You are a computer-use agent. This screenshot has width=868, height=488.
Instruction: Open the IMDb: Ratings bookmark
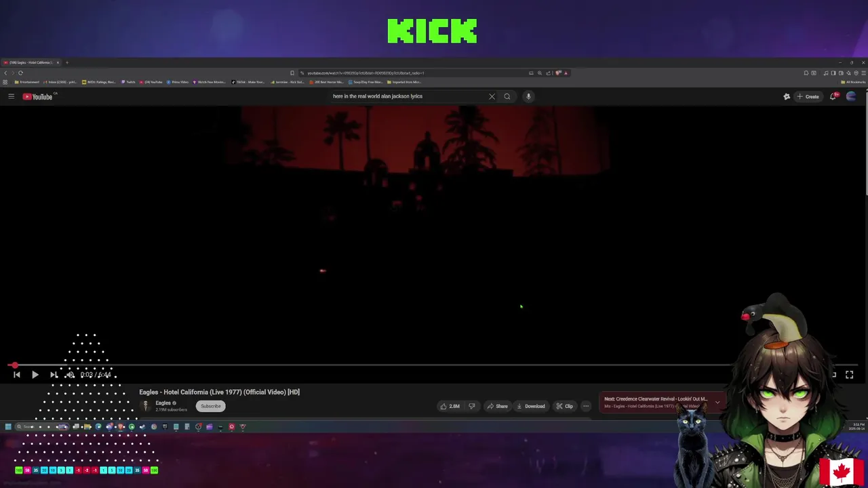coord(99,82)
